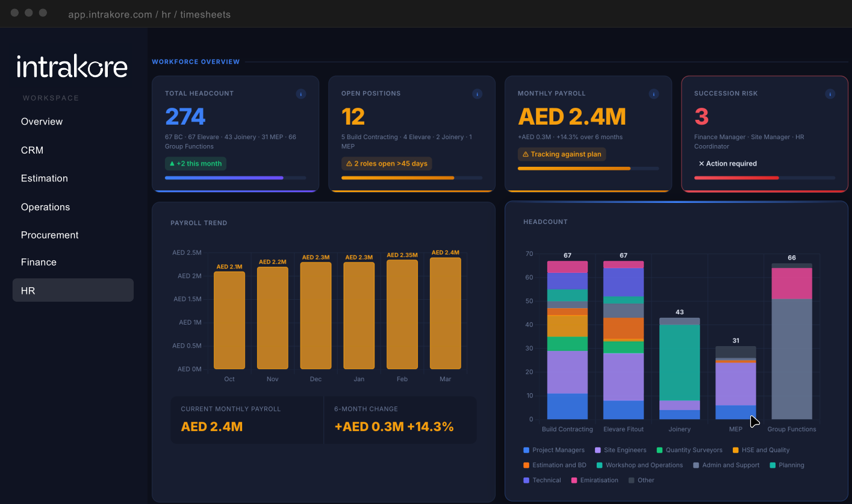Click 'AED 2.4M' under Current Monthly Payroll

(x=212, y=427)
